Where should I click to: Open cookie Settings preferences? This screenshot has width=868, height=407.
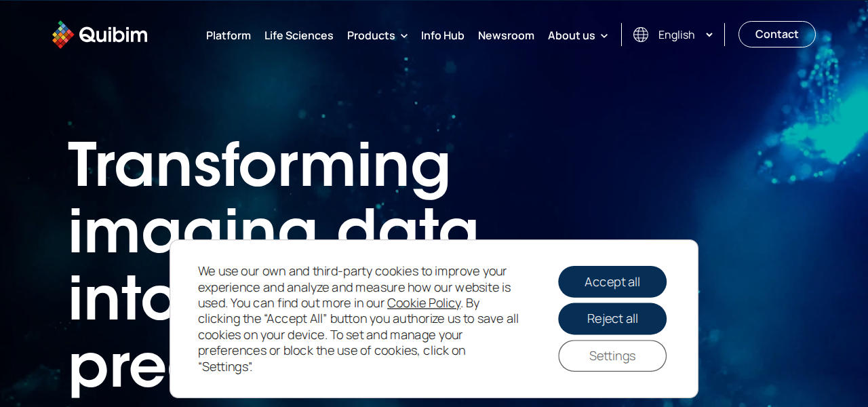(x=612, y=355)
